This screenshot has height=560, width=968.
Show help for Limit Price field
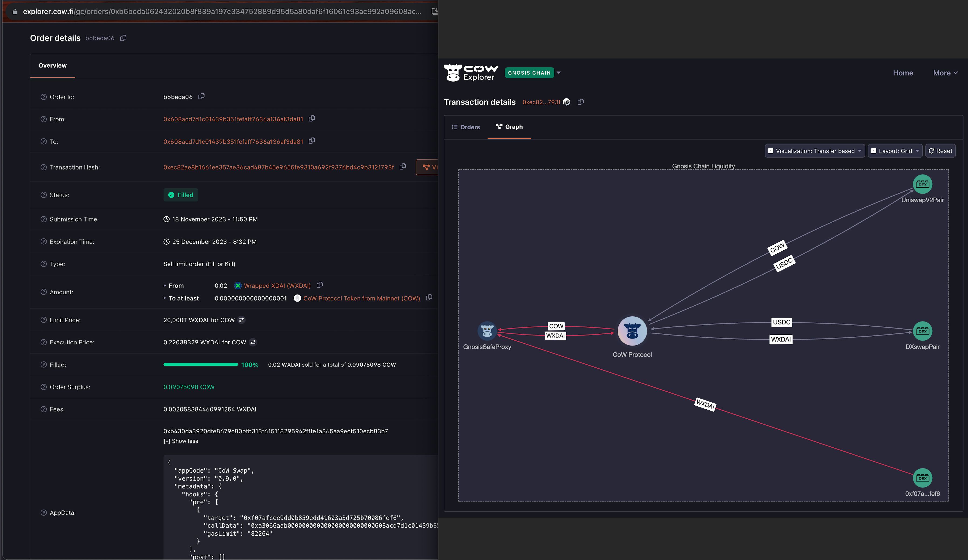point(43,320)
